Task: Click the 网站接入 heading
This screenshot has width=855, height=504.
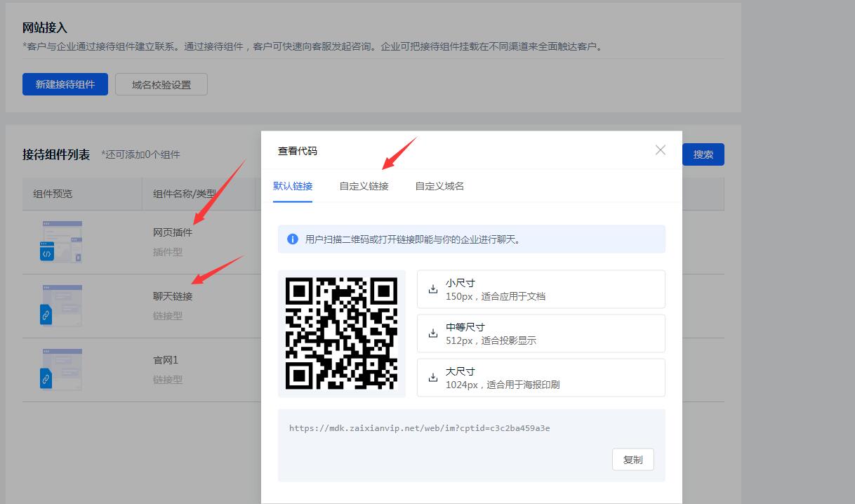Action: (45, 28)
